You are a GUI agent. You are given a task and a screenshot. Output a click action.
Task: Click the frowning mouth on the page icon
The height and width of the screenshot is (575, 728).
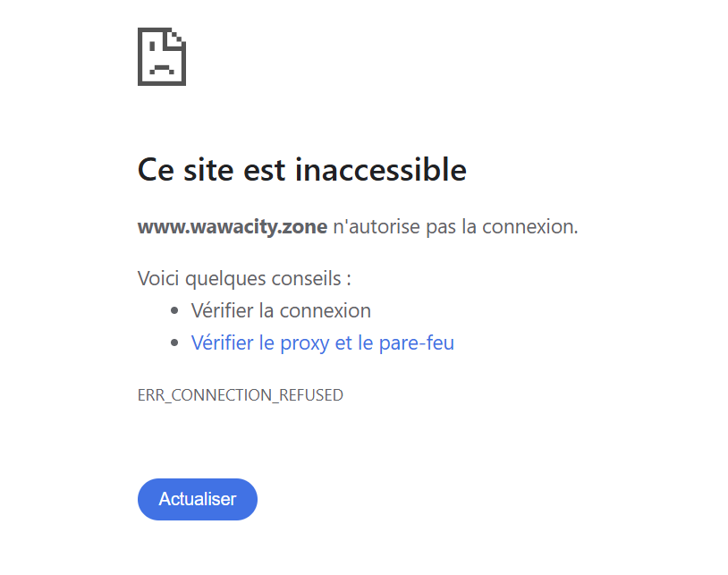click(162, 70)
